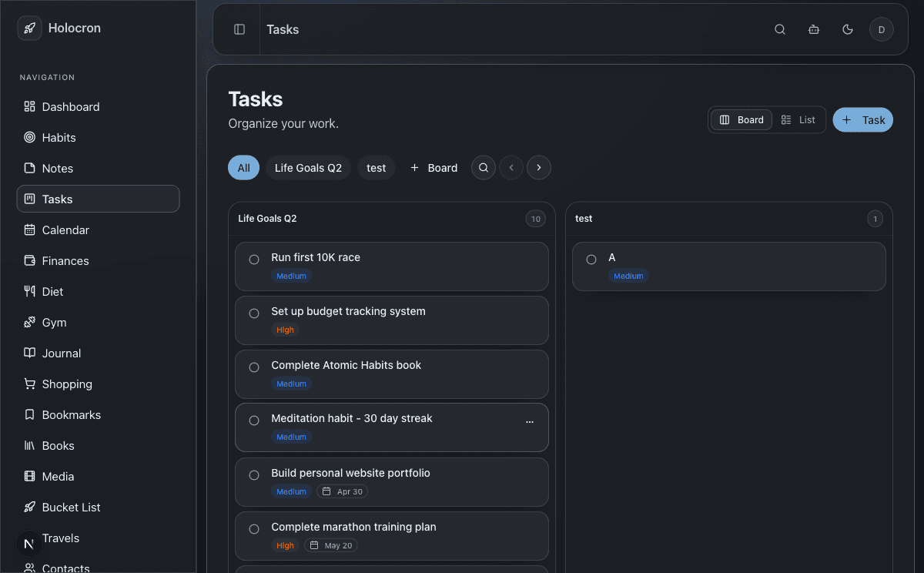Search boards using filter magnifier button

click(x=484, y=167)
